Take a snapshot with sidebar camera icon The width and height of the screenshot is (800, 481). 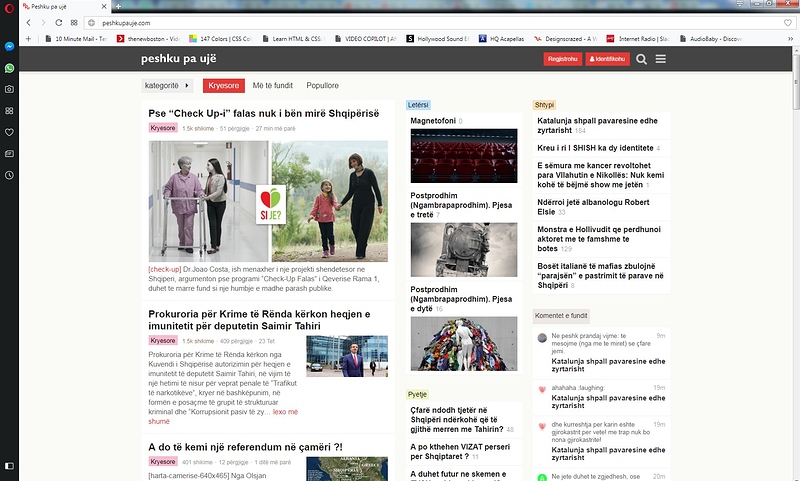(9, 89)
